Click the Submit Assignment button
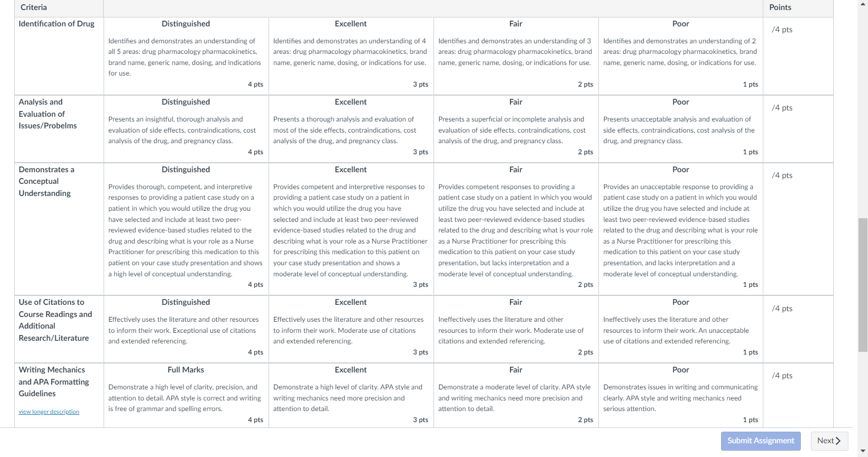 click(x=761, y=441)
